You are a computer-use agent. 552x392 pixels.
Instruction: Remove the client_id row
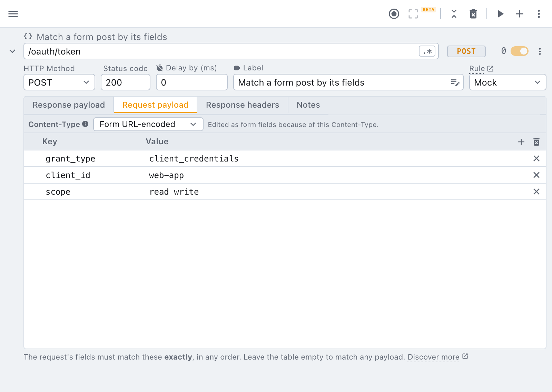[536, 175]
